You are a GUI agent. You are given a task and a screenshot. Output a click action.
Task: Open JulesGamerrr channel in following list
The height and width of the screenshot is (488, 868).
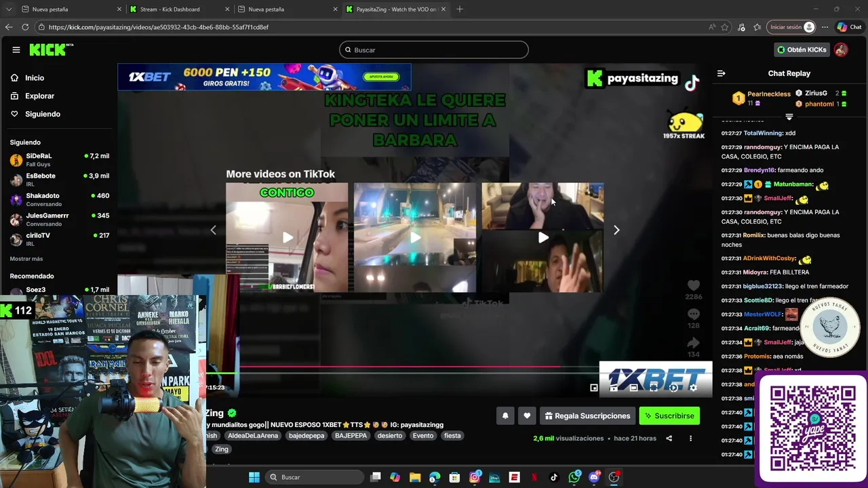pos(60,219)
